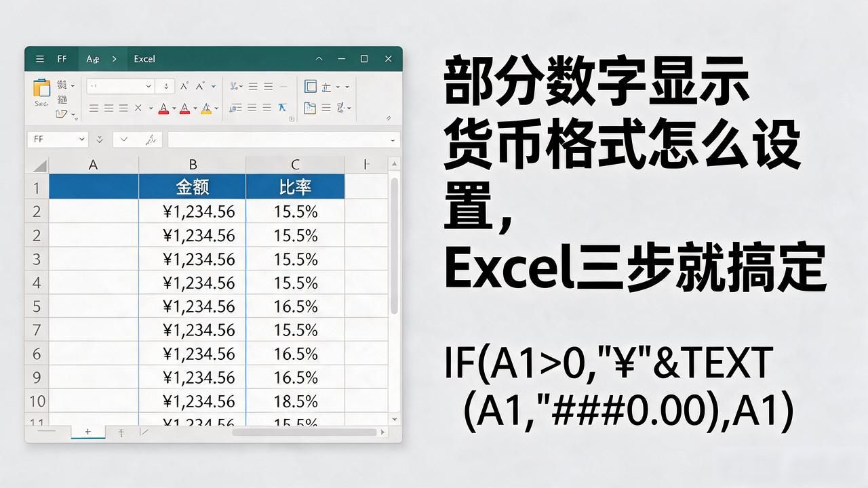Click the blue text direction A icon
The height and width of the screenshot is (488, 868).
pyautogui.click(x=283, y=107)
